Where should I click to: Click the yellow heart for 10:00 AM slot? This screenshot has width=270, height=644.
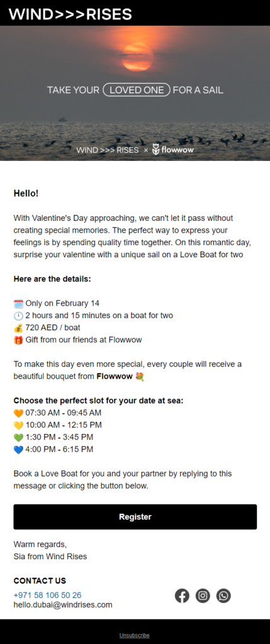[x=18, y=425]
